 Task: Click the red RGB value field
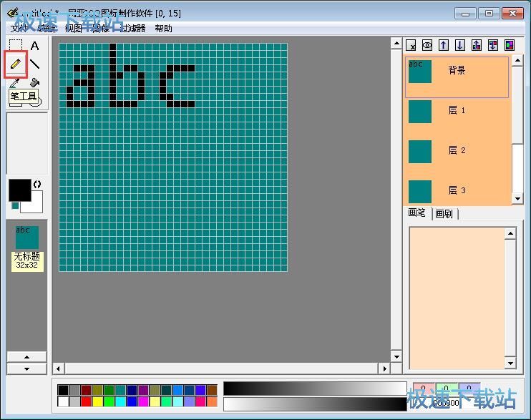pyautogui.click(x=424, y=388)
